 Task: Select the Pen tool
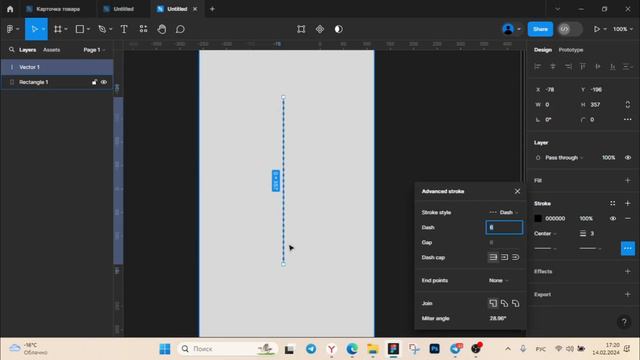pos(102,29)
